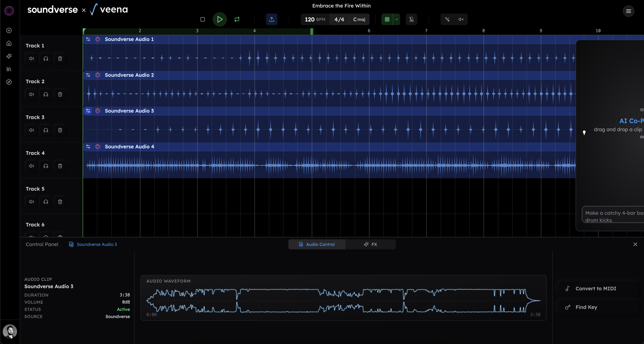Click bar 8 on the timeline ruler
This screenshot has width=644, height=344.
(483, 30)
